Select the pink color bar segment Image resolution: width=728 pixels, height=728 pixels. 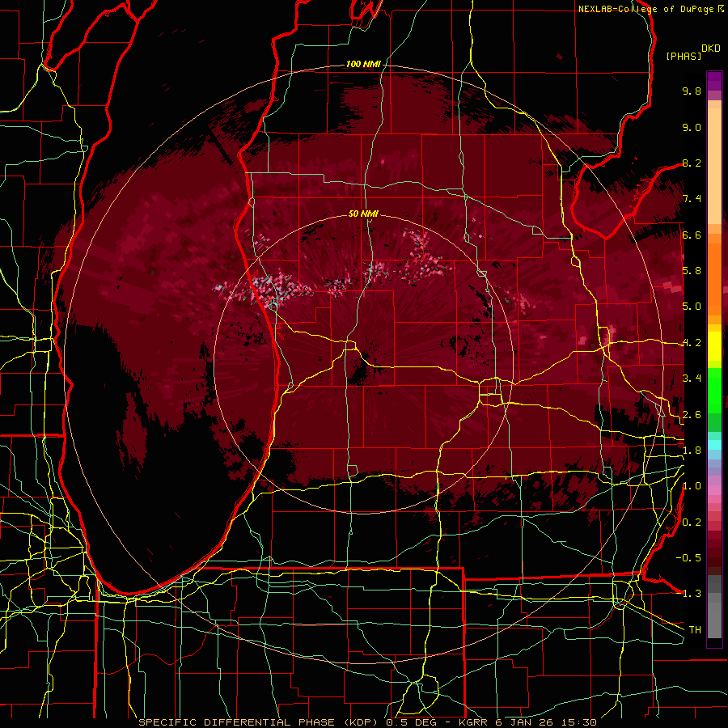[x=714, y=490]
